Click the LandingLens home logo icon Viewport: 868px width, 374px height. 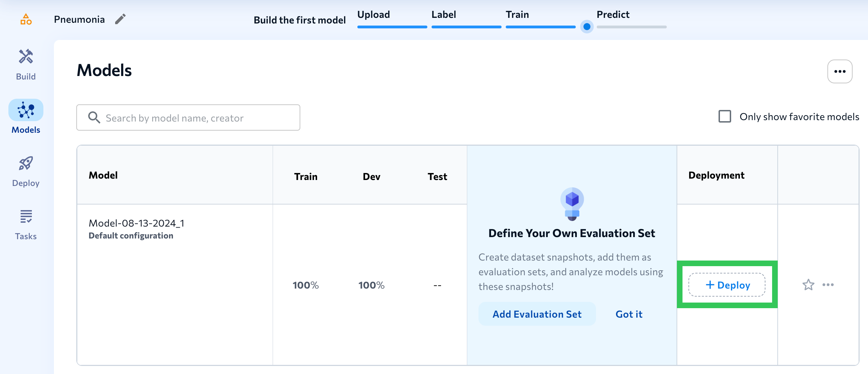point(26,19)
